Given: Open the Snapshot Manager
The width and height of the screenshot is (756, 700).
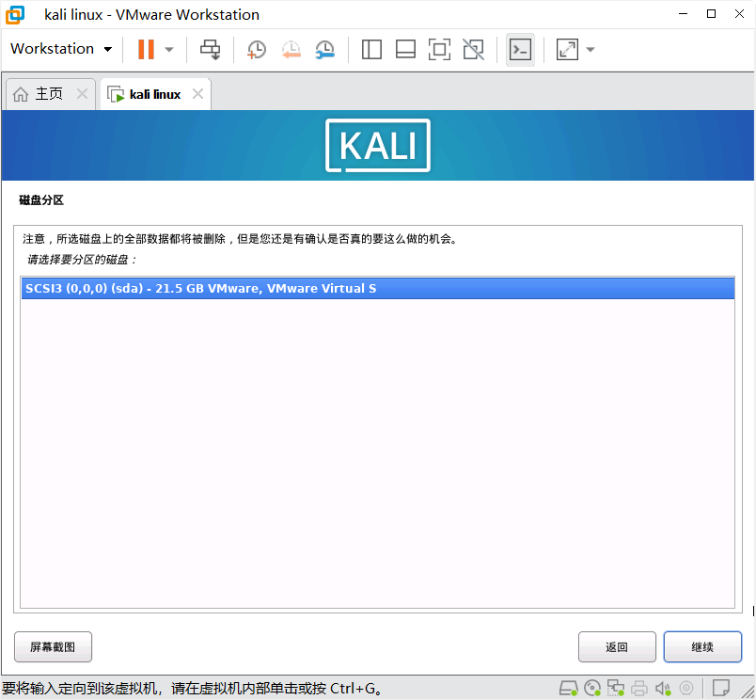Looking at the screenshot, I should [x=324, y=49].
